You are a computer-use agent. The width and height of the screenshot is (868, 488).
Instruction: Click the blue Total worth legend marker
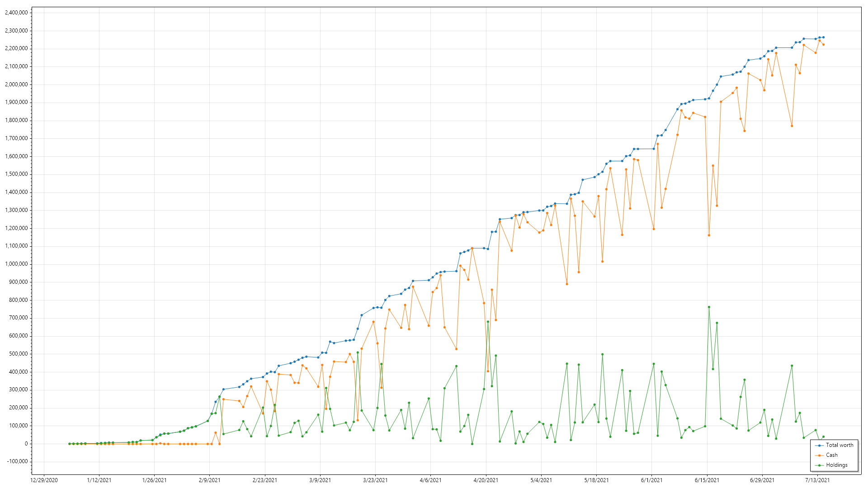(x=819, y=446)
